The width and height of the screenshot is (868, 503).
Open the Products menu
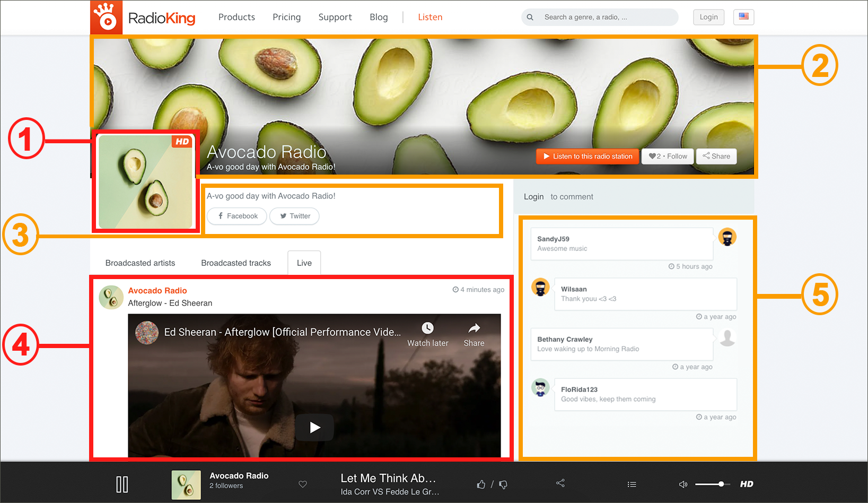236,17
